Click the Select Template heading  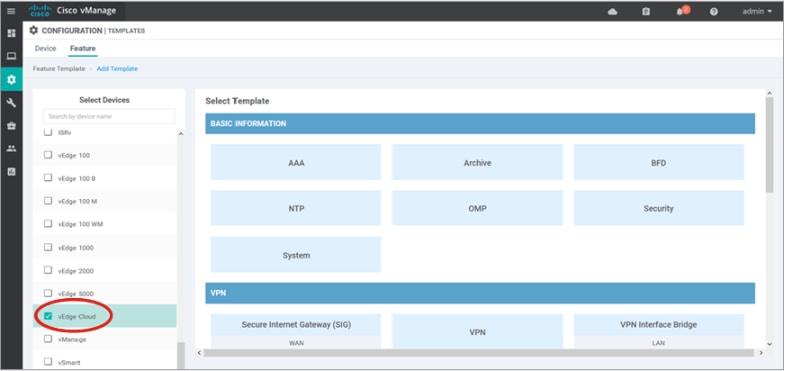(x=237, y=101)
